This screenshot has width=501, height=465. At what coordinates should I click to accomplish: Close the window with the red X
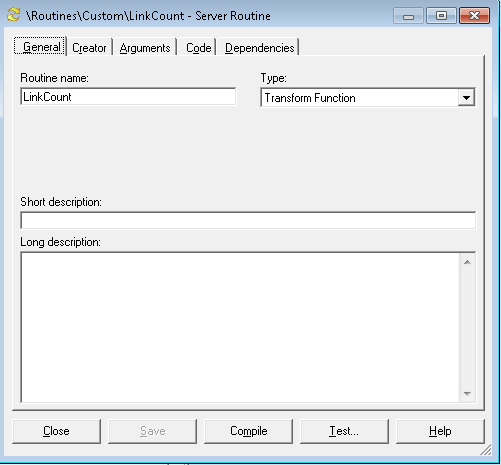(x=474, y=16)
